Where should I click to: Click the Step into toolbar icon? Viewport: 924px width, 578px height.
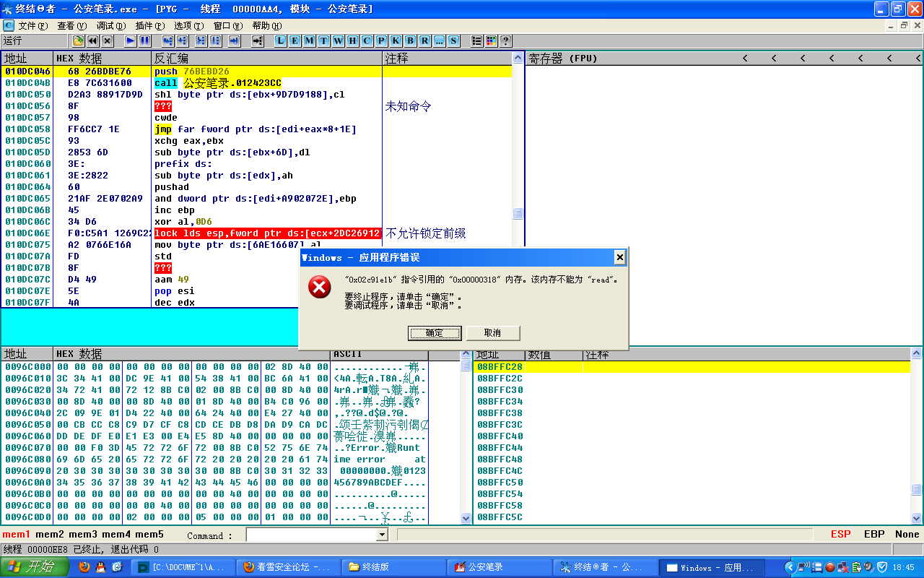coord(167,40)
